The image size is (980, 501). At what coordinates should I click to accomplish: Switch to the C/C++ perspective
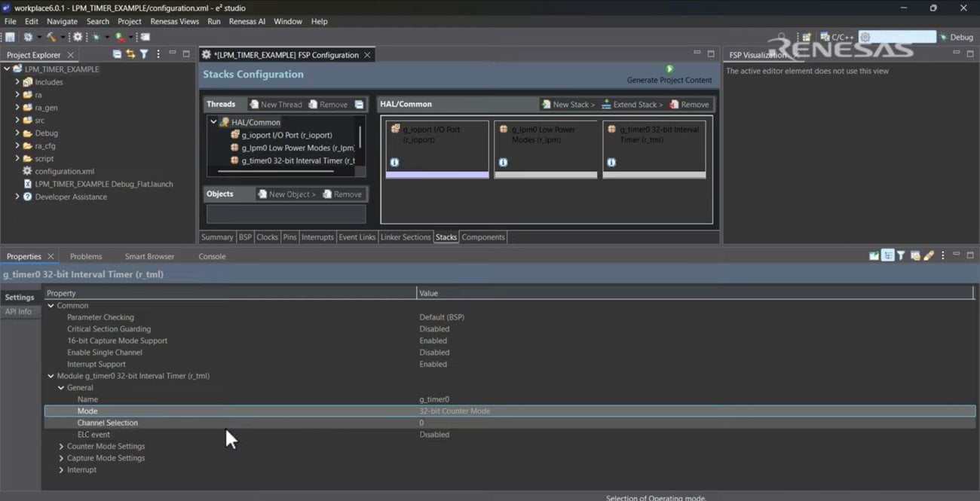point(837,37)
